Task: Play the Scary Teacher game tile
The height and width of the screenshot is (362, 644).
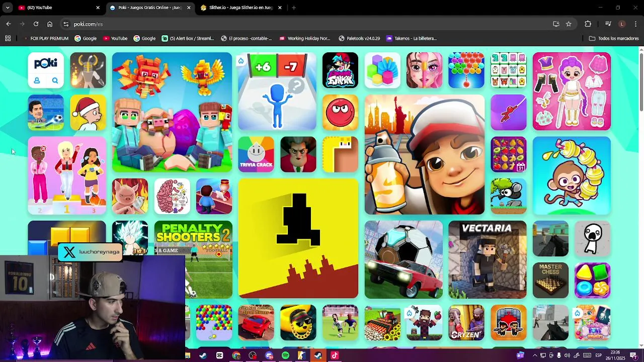Action: pyautogui.click(x=298, y=154)
